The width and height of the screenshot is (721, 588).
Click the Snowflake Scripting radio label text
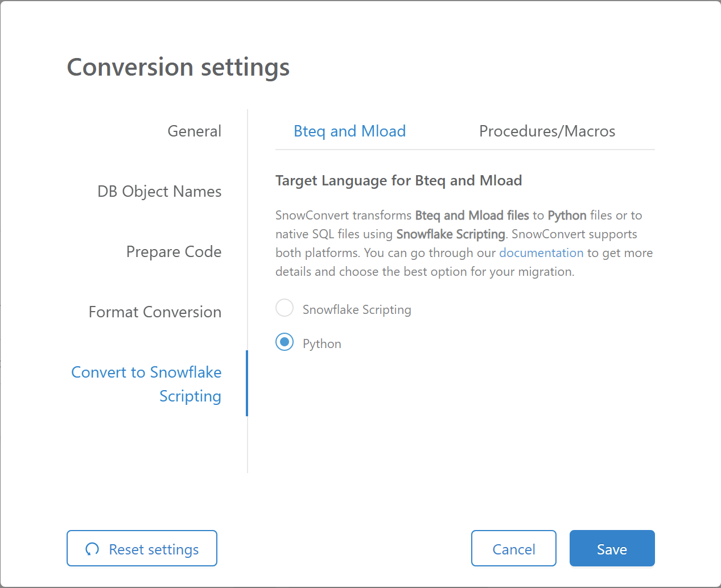click(x=357, y=310)
